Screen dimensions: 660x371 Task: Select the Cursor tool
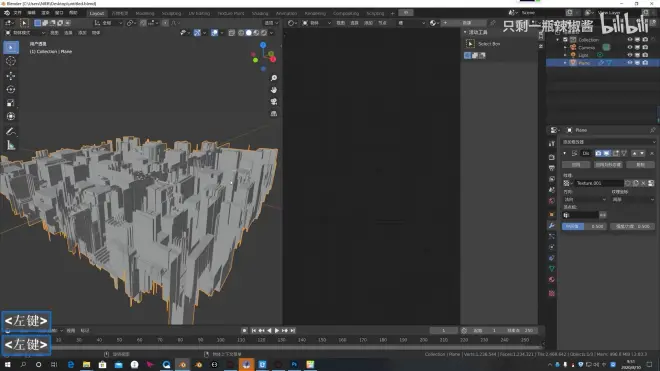click(x=11, y=61)
